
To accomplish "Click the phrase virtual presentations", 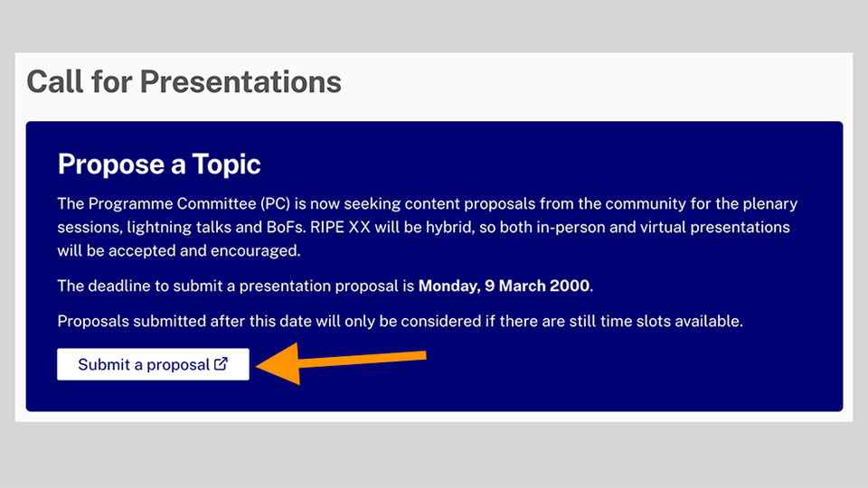I will click(714, 226).
